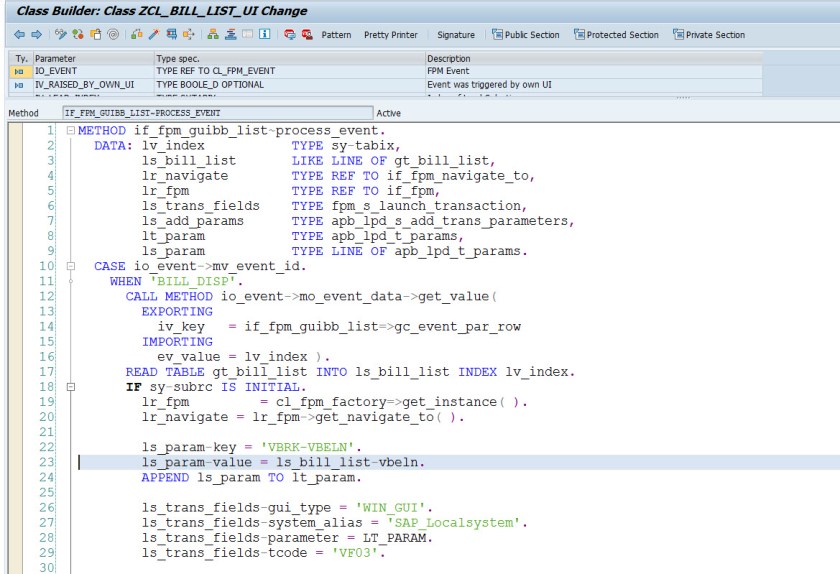The height and width of the screenshot is (574, 840).
Task: Click the Set/Delete breakpoint icon
Action: 291,35
